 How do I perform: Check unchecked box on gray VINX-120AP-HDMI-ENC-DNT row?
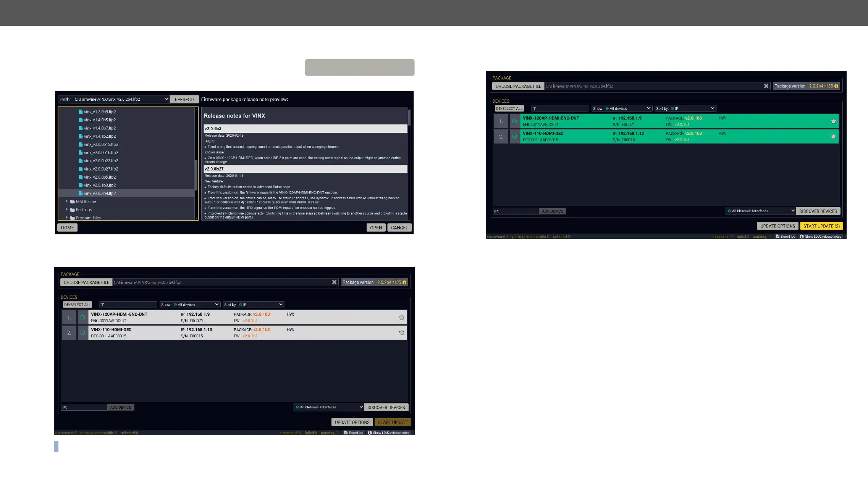(82, 318)
